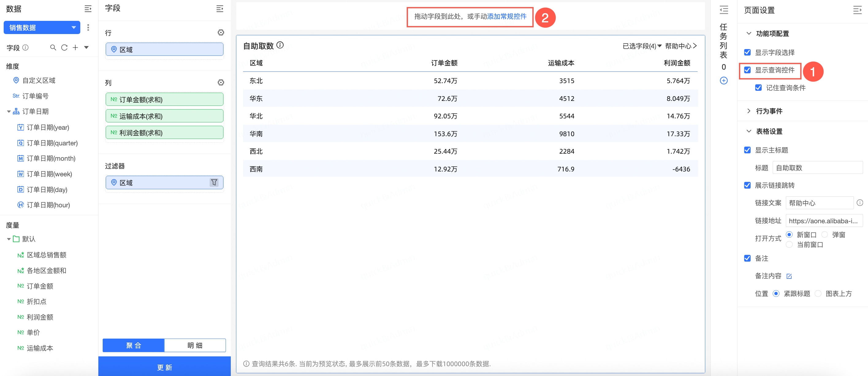The height and width of the screenshot is (376, 868).
Task: Uncheck 显示查询控件 checkbox
Action: pyautogui.click(x=747, y=70)
